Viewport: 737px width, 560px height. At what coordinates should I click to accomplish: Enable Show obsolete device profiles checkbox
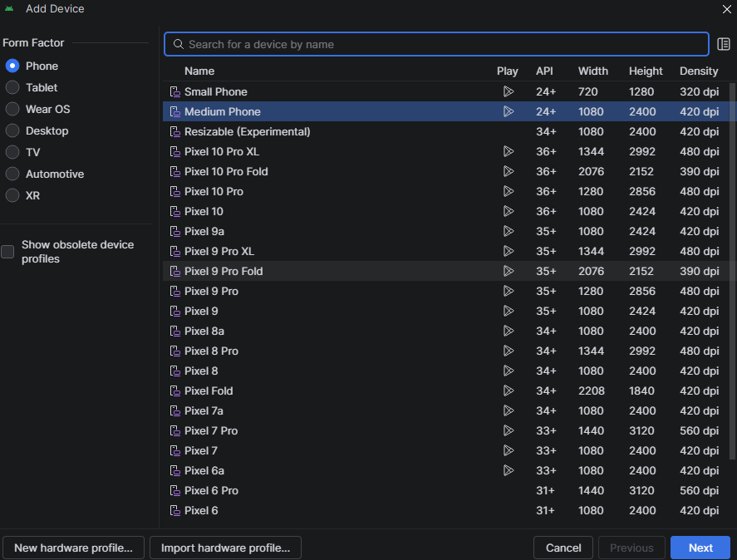[7, 252]
